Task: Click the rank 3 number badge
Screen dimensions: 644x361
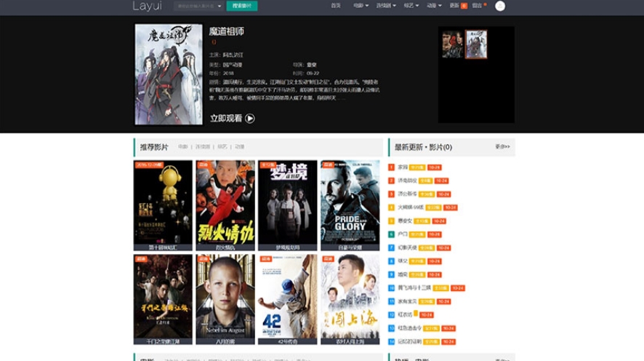Action: coord(391,194)
